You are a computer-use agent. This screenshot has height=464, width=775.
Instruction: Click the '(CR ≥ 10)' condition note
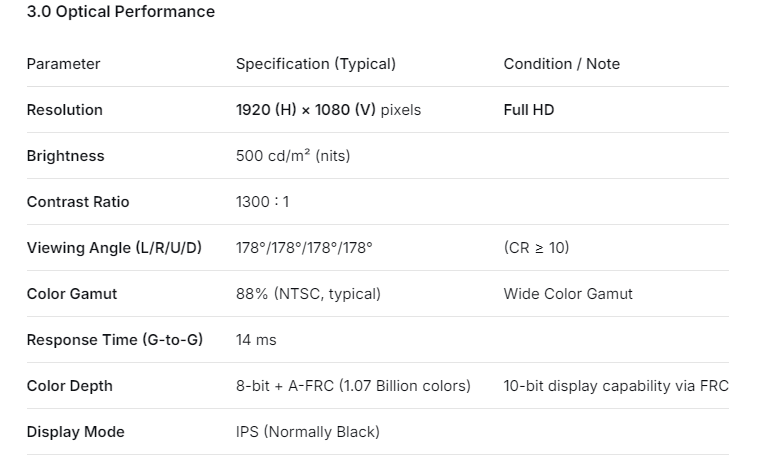536,248
